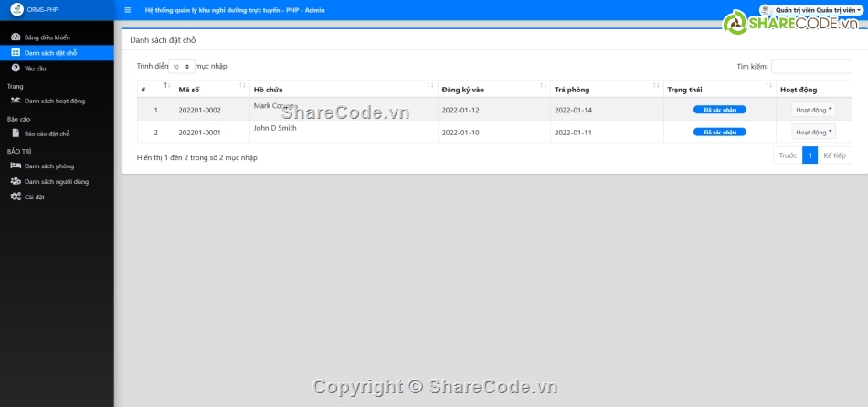Click the Kế tiếp pagination button
Screen dimensions: 868x407
(834, 155)
